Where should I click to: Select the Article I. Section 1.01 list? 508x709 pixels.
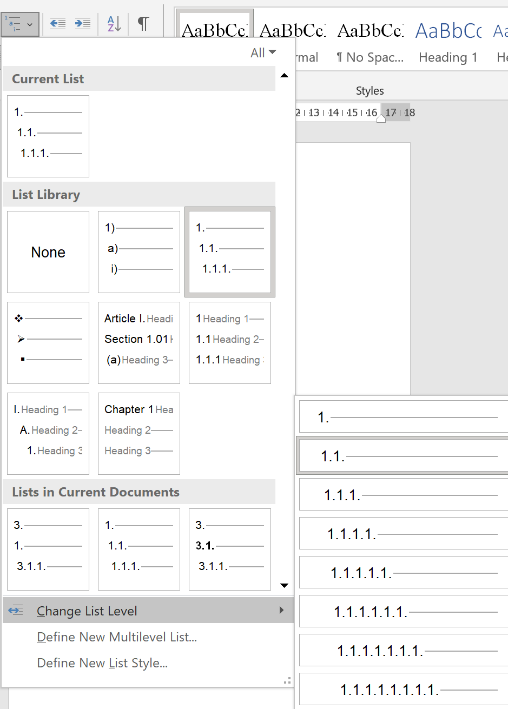pyautogui.click(x=139, y=343)
